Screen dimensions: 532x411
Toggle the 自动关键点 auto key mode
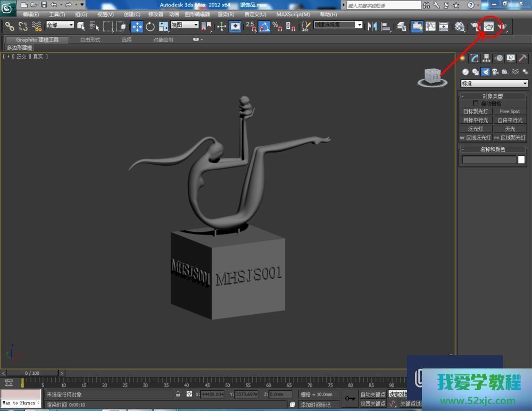point(372,395)
